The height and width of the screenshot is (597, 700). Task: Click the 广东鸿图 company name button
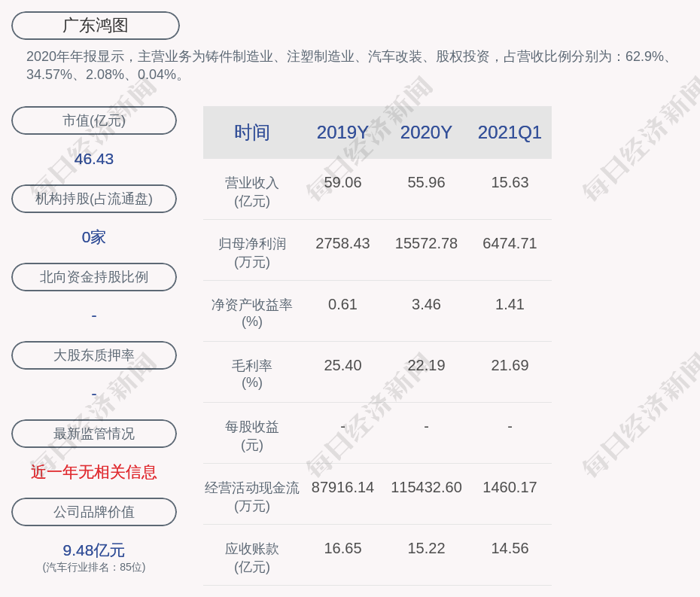(x=95, y=26)
